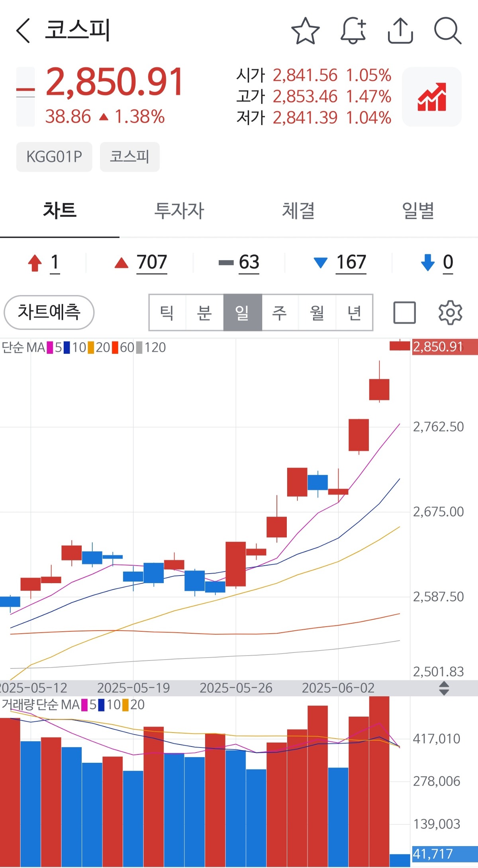This screenshot has height=868, width=478.
Task: Expand chart to fullscreen square icon
Action: (x=404, y=313)
